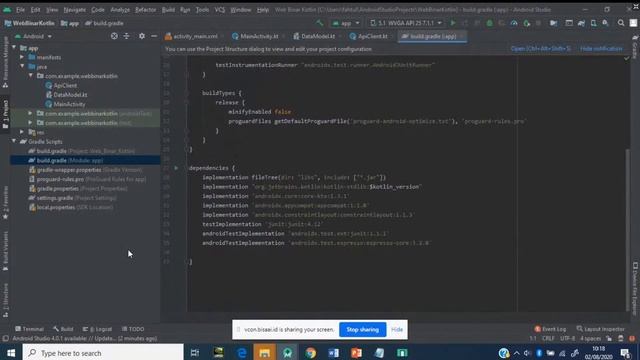640x360 pixels.
Task: Open the TODO tool window
Action: click(x=133, y=329)
